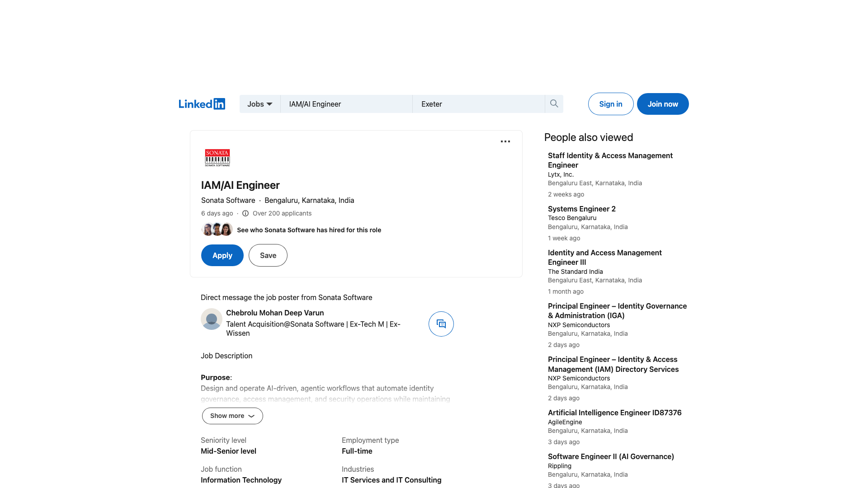Open See who Sonata Software has hired link

309,230
